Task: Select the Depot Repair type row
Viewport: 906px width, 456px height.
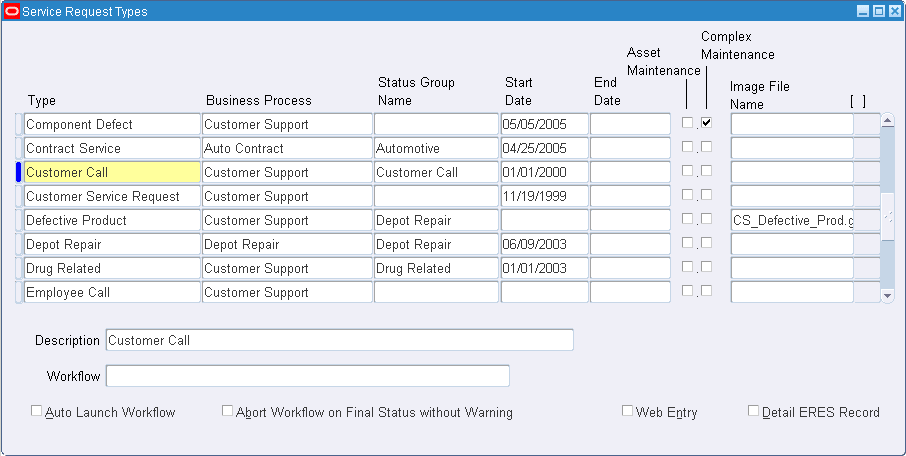Action: tap(112, 244)
